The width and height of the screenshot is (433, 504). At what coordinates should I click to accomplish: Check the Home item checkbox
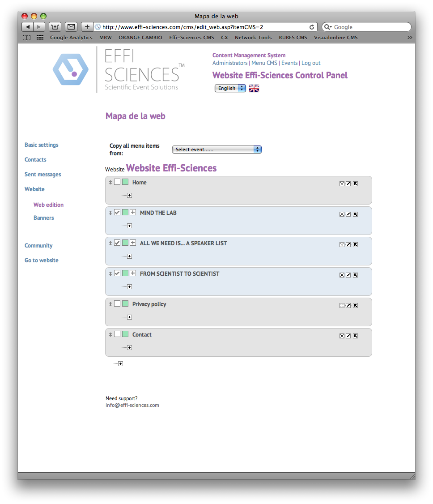click(117, 182)
